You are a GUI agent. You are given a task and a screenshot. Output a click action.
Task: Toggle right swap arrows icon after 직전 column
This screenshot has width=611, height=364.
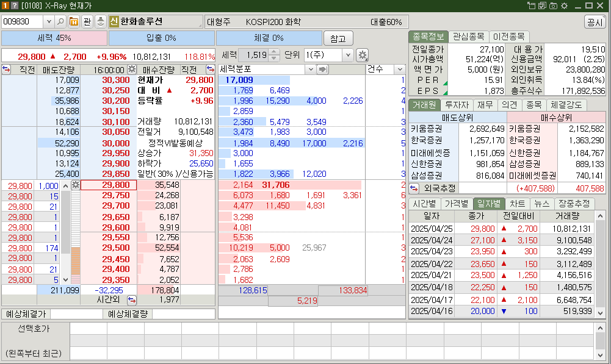click(211, 70)
